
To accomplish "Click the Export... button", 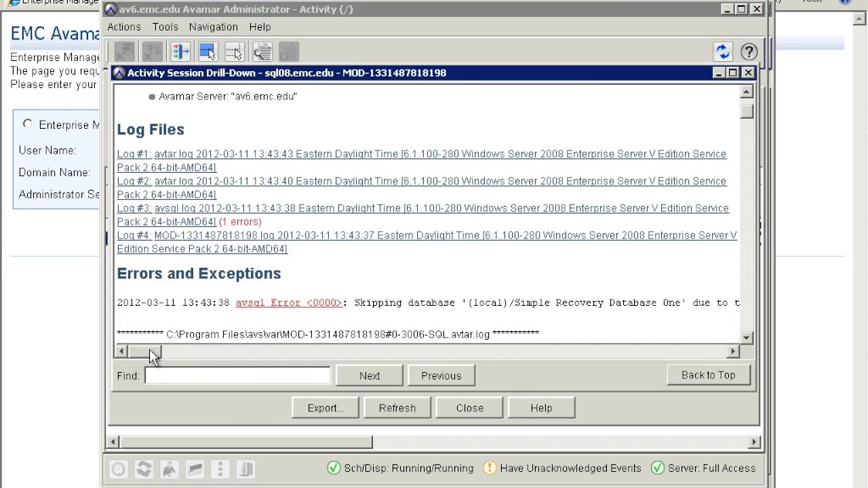I will click(325, 408).
